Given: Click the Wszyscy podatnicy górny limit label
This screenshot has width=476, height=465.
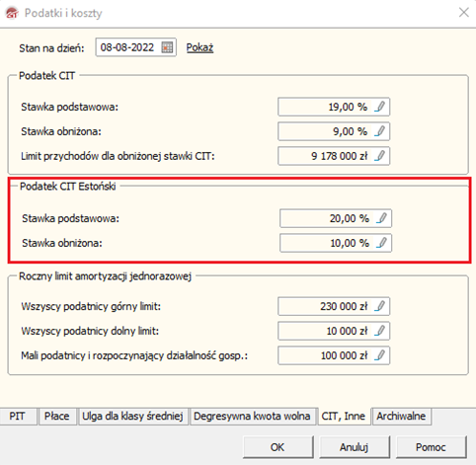Looking at the screenshot, I should coord(91,306).
